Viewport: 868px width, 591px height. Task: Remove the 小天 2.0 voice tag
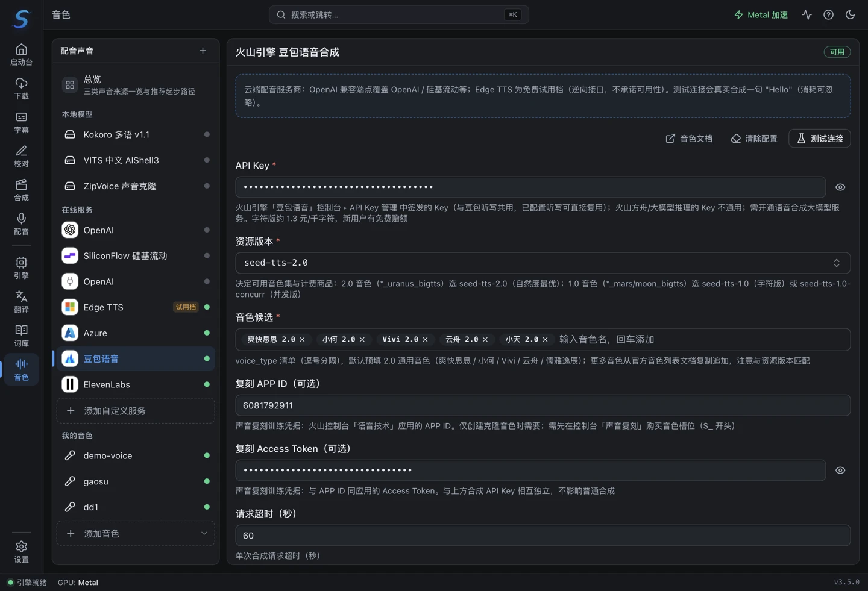point(546,340)
